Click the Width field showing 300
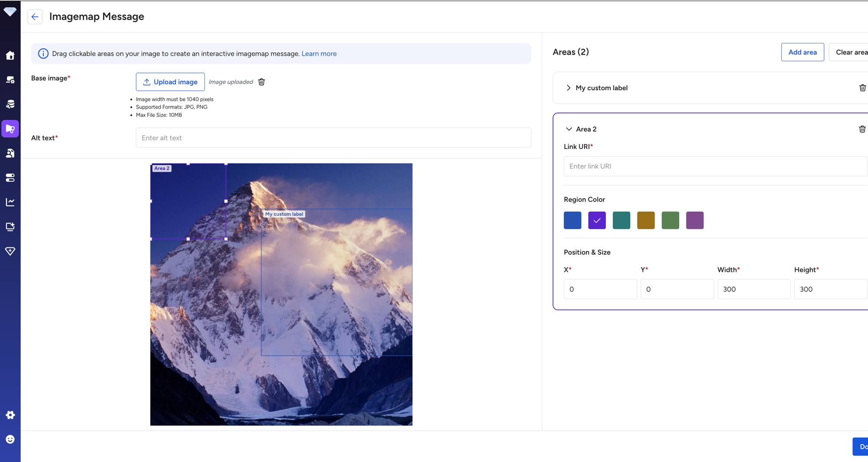Image resolution: width=868 pixels, height=462 pixels. pos(754,289)
